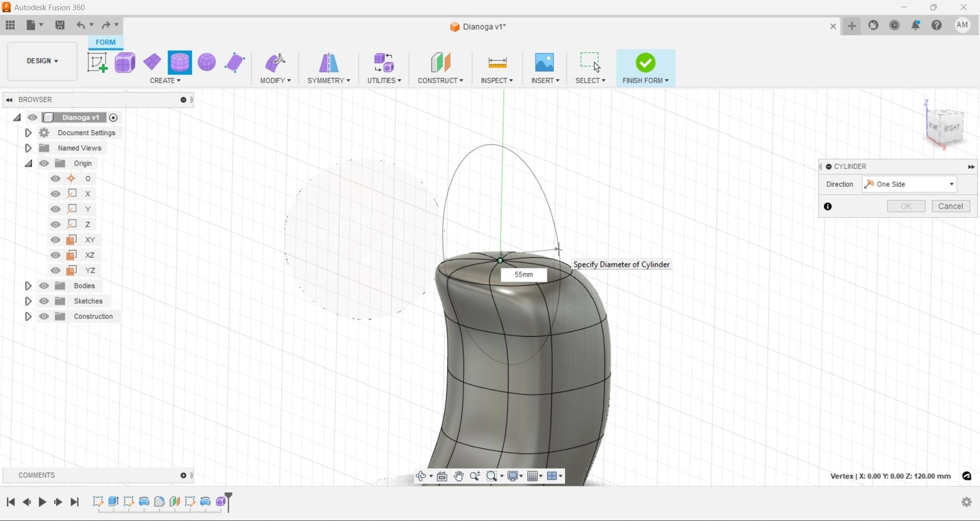Expand Document Settings in the browser

coord(28,133)
